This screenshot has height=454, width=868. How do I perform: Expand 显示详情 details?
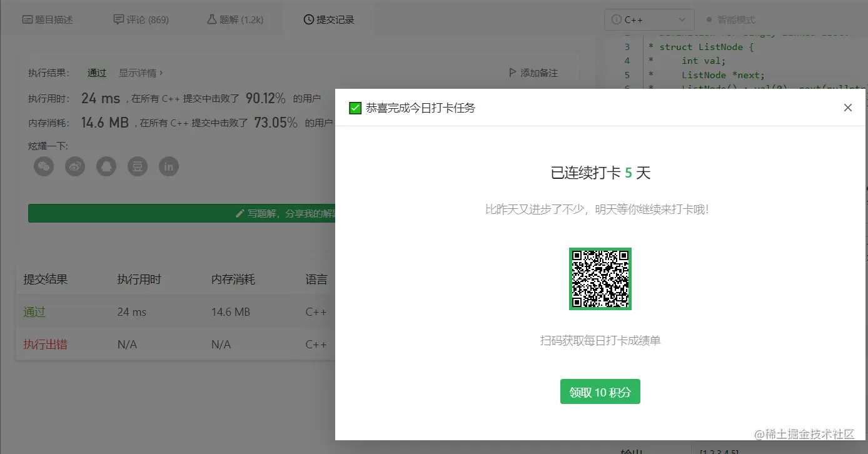pos(141,73)
